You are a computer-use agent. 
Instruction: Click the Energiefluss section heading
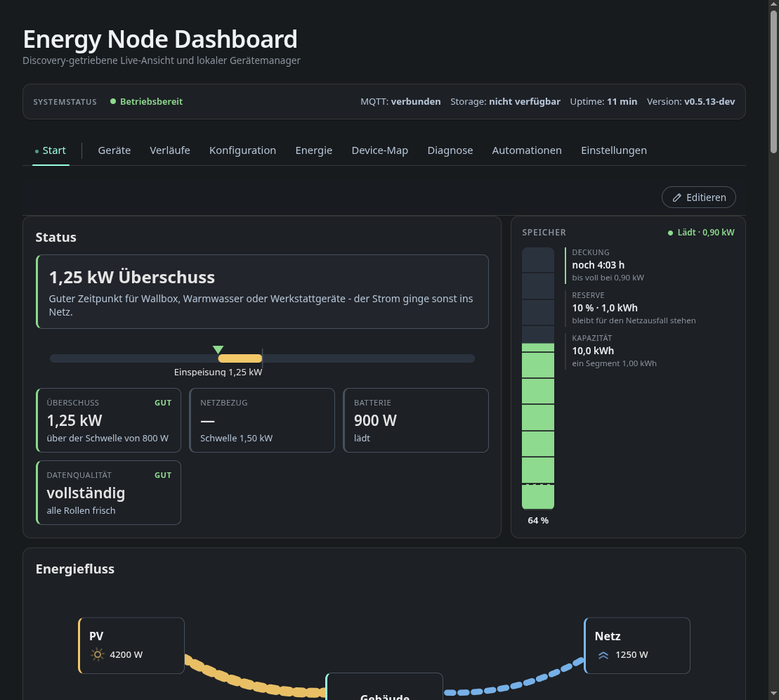(x=75, y=569)
